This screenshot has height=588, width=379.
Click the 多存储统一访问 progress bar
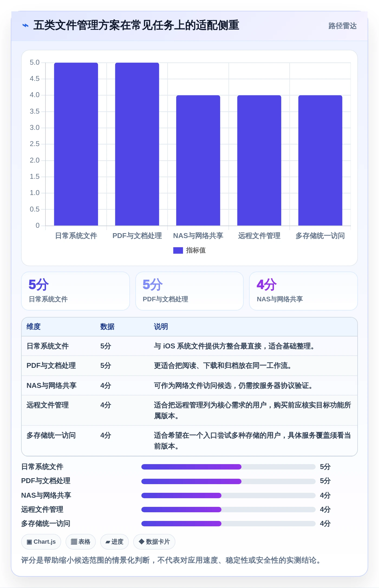click(x=228, y=524)
